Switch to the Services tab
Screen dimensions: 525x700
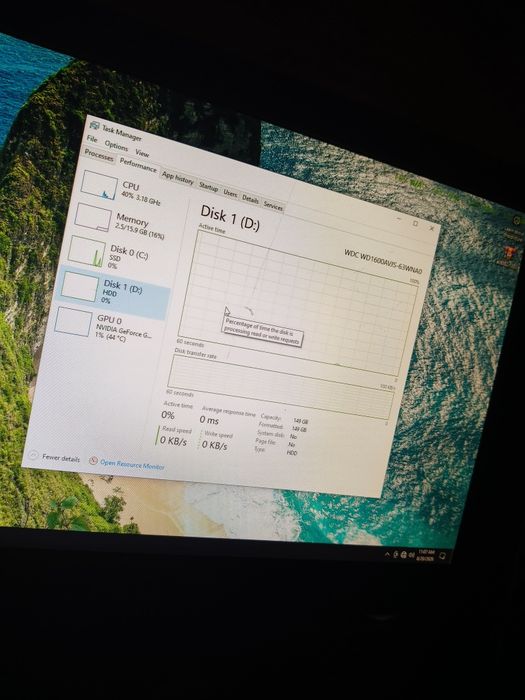(x=272, y=205)
